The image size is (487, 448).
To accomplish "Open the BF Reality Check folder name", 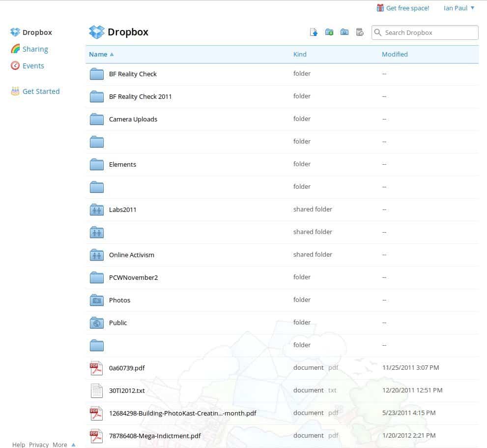I will pos(133,74).
